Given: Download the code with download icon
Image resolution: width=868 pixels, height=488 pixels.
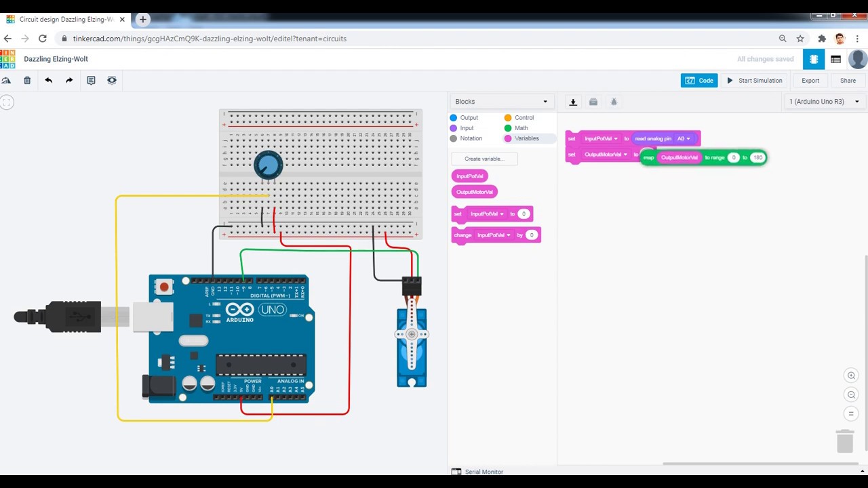Looking at the screenshot, I should [x=573, y=102].
